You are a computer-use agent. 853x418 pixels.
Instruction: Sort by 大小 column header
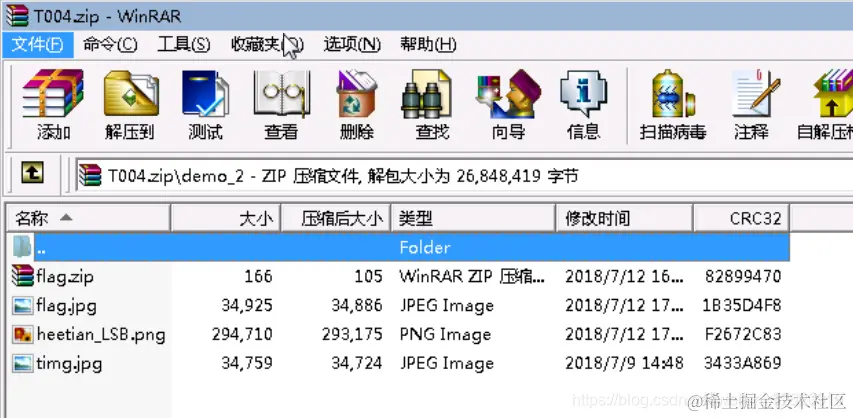click(x=226, y=218)
